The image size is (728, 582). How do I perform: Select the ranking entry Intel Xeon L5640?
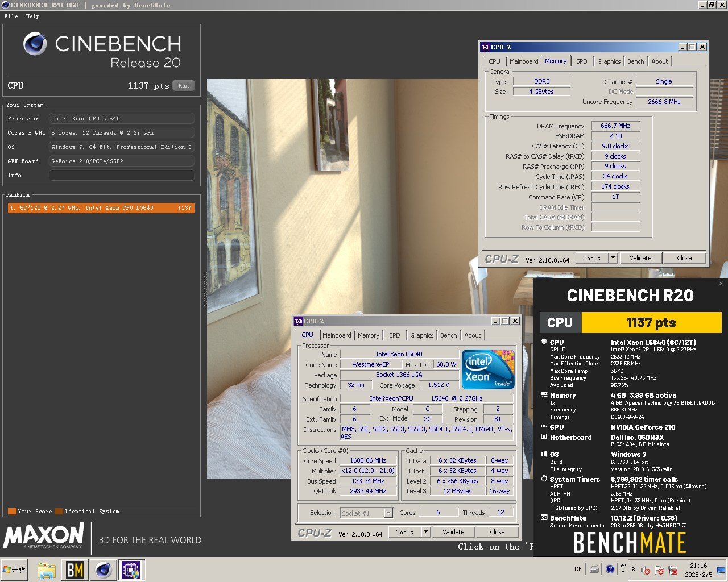pyautogui.click(x=101, y=208)
